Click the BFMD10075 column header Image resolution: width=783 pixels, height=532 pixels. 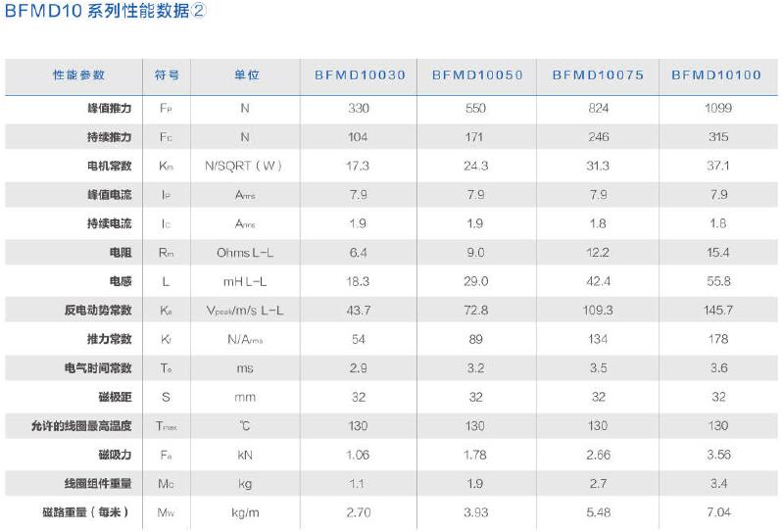click(597, 75)
